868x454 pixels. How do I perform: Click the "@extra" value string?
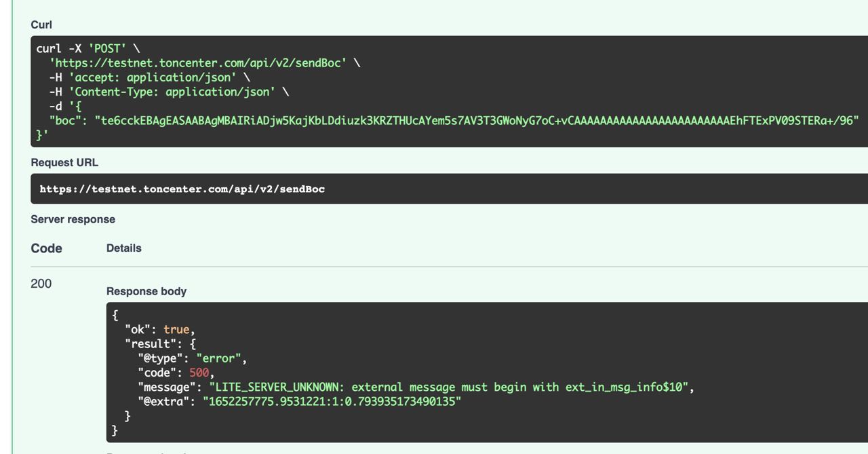(332, 402)
